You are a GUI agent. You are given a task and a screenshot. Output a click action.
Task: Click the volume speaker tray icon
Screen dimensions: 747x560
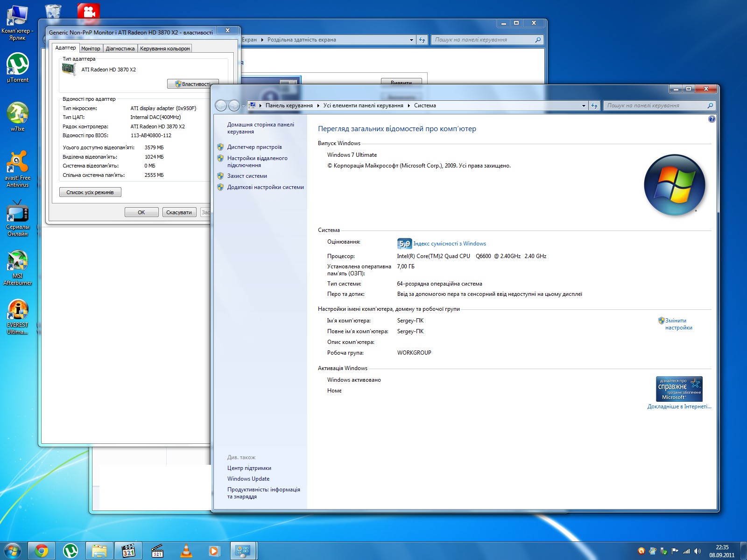pyautogui.click(x=698, y=551)
